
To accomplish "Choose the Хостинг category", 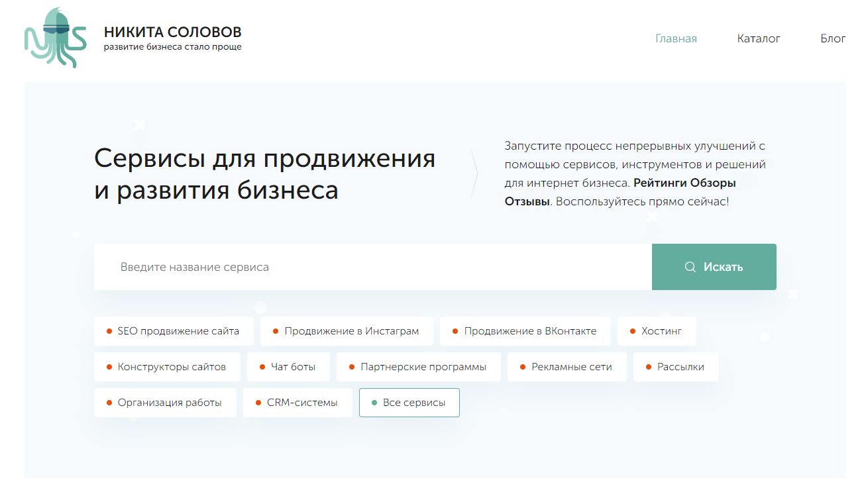I will click(657, 330).
